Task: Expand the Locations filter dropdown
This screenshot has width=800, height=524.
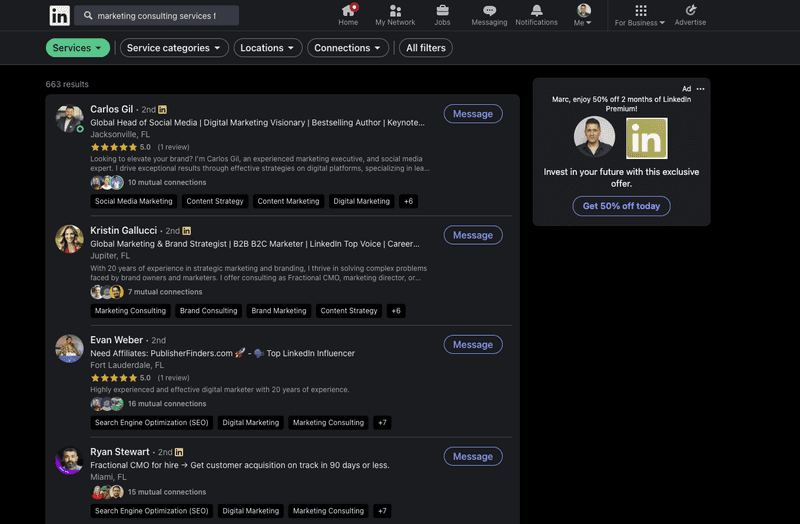Action: click(x=268, y=48)
